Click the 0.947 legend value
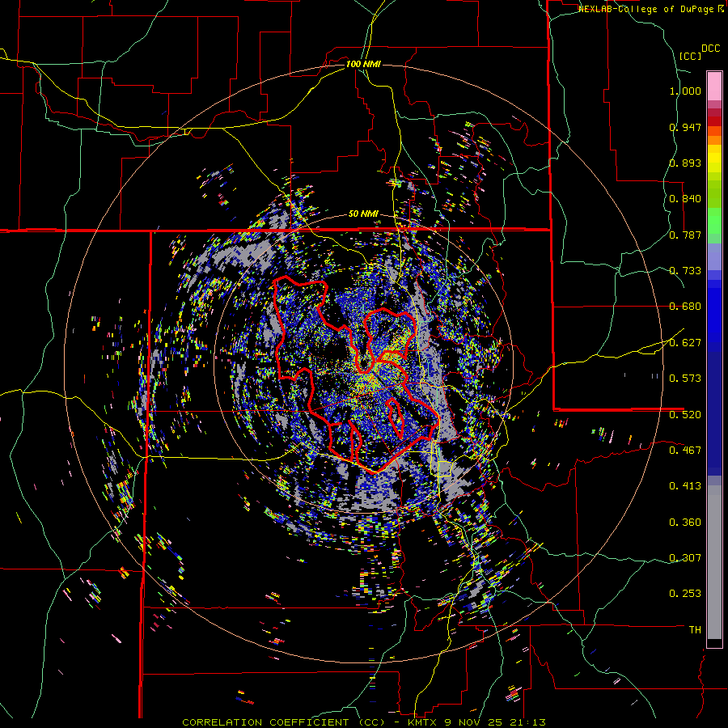Screen dimensions: 728x728 685,127
